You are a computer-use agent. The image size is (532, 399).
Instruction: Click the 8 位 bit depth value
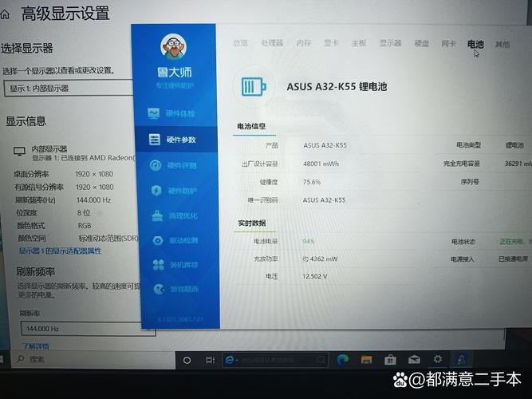tap(84, 213)
